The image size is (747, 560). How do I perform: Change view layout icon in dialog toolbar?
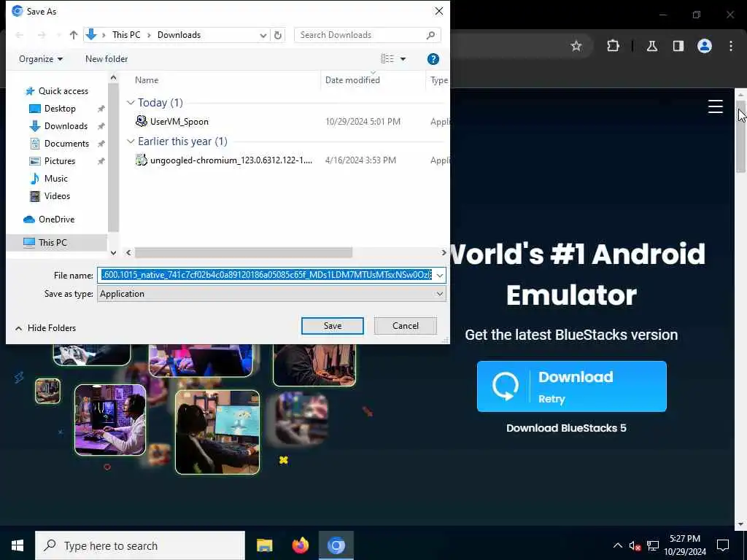[x=387, y=58]
